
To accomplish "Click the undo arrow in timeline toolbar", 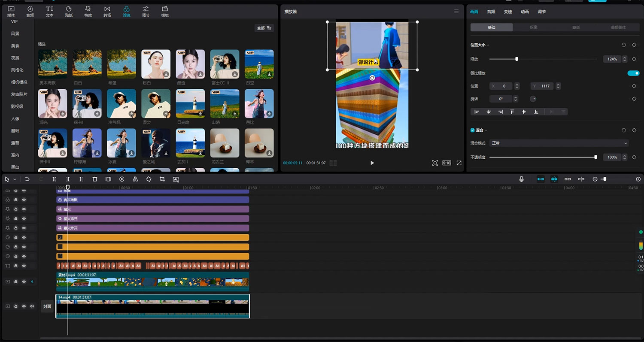I will tap(27, 179).
